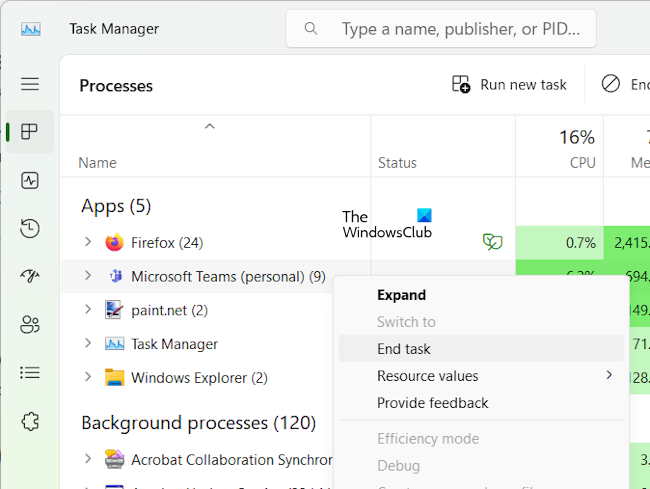Viewport: 650px width, 489px height.
Task: Open App history sidebar icon
Action: tap(30, 228)
